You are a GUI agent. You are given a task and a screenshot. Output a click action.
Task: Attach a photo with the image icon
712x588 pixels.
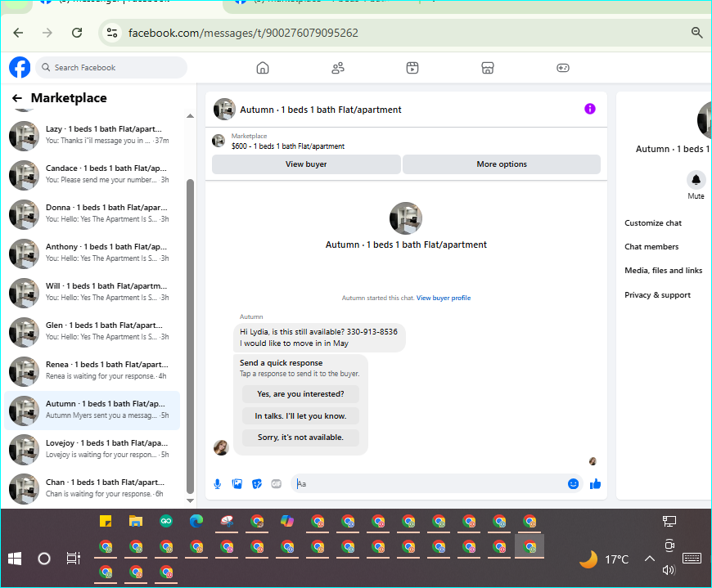click(237, 484)
